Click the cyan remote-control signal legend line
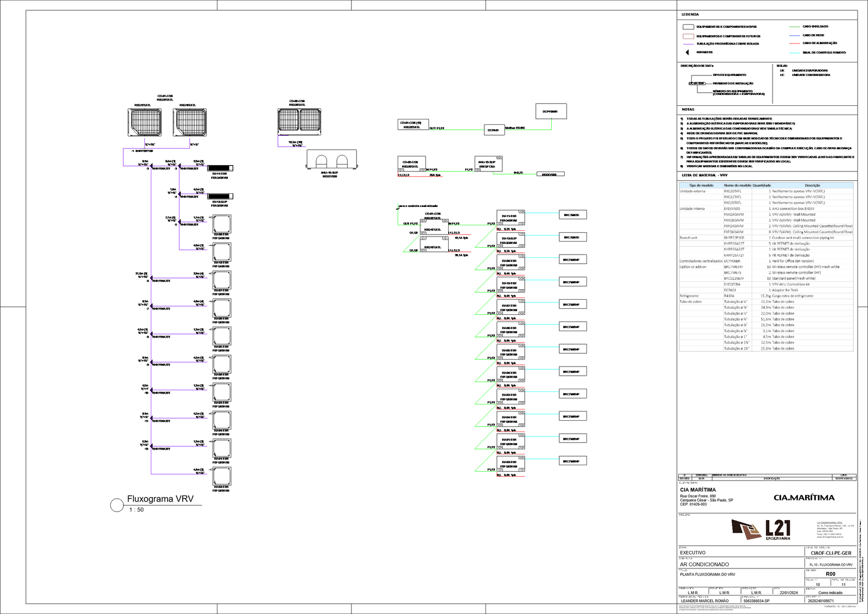This screenshot has width=868, height=614. [x=794, y=53]
